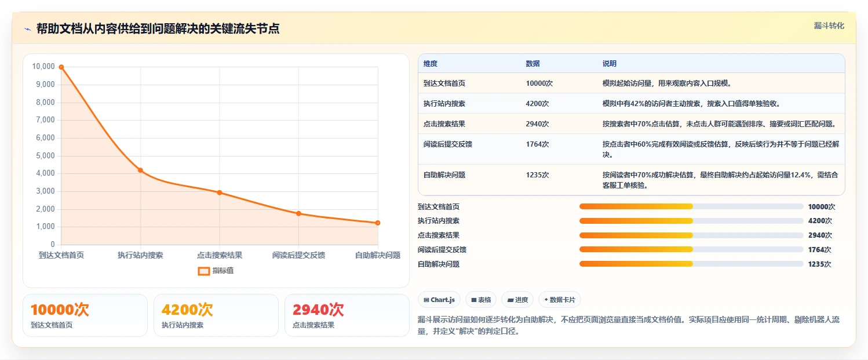
Task: Click the 进度 tag
Action: (x=517, y=300)
